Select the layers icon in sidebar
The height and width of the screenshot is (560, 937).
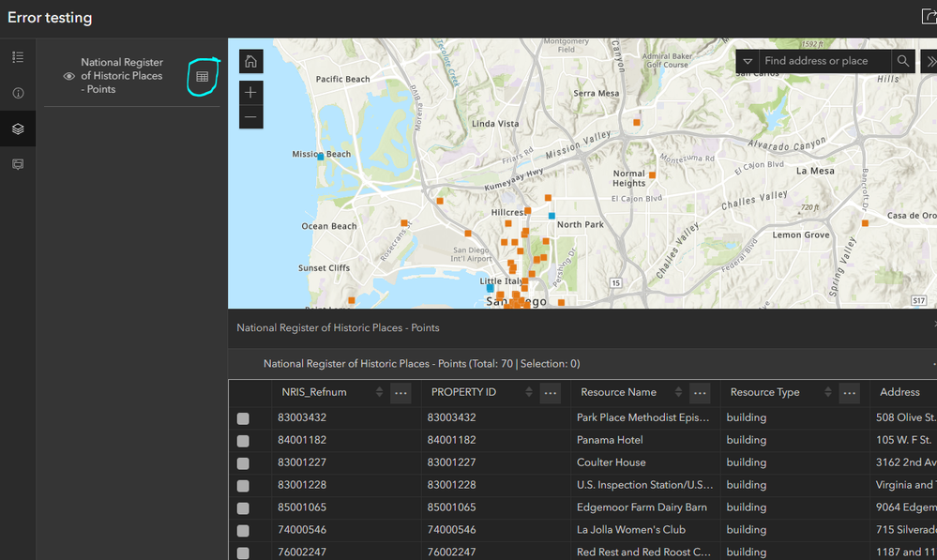click(18, 129)
